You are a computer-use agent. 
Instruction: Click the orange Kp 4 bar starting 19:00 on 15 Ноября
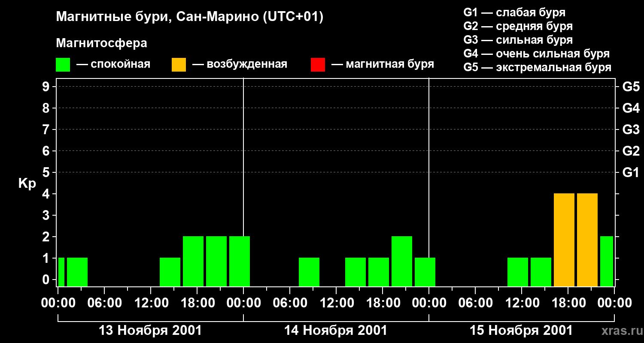pos(587,240)
